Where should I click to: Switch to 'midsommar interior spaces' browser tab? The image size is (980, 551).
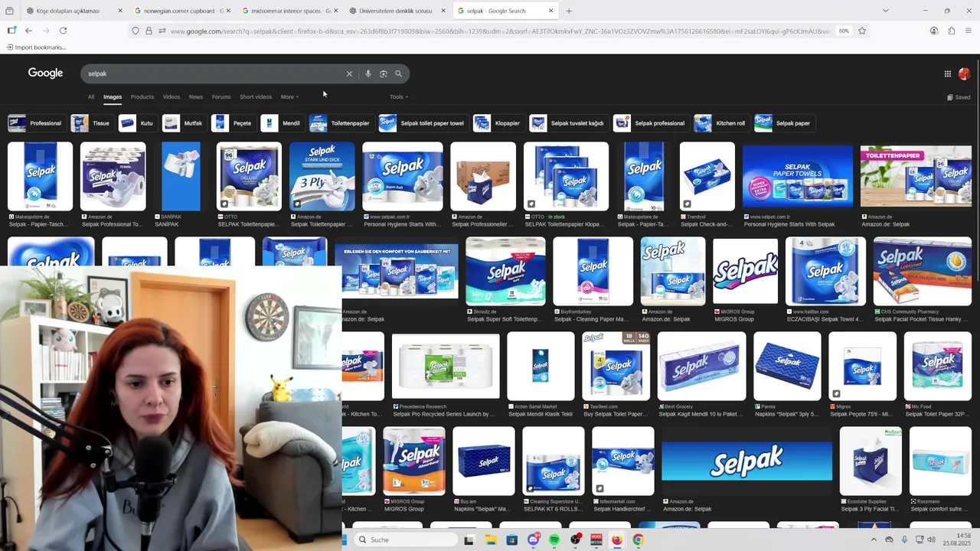(x=289, y=11)
